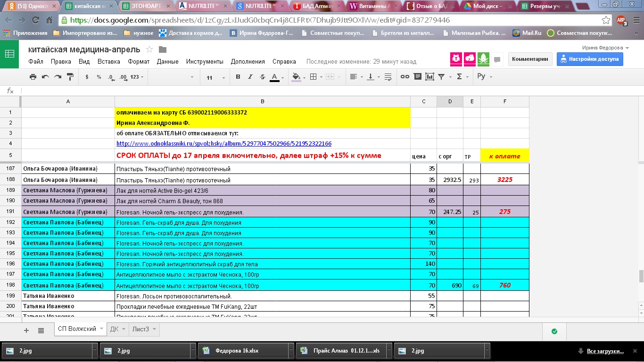The height and width of the screenshot is (362, 644).
Task: Open the text color picker
Action: click(277, 77)
